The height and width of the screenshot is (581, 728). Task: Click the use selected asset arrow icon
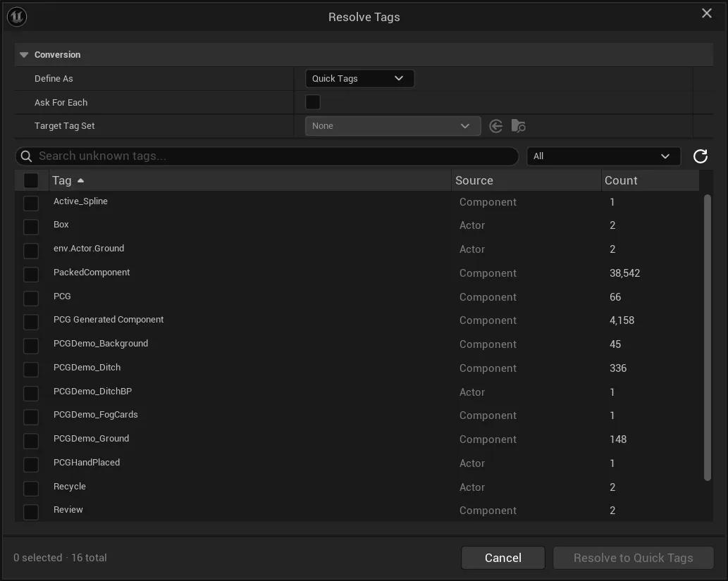pos(496,126)
